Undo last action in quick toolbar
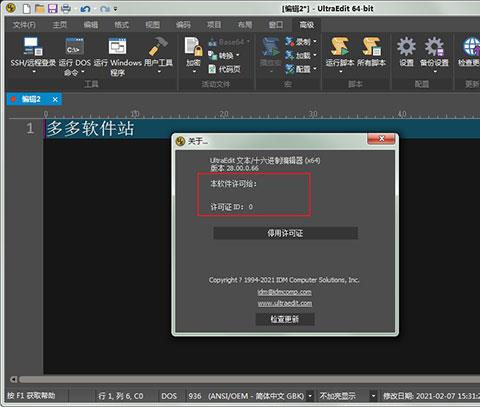 tap(85, 9)
